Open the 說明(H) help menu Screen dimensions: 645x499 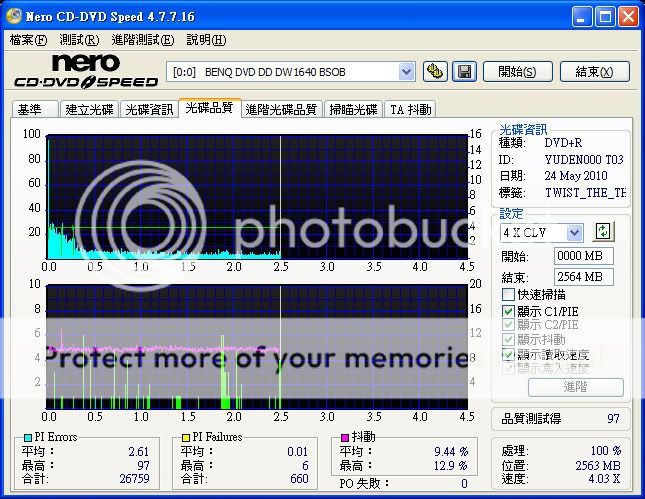pos(206,40)
